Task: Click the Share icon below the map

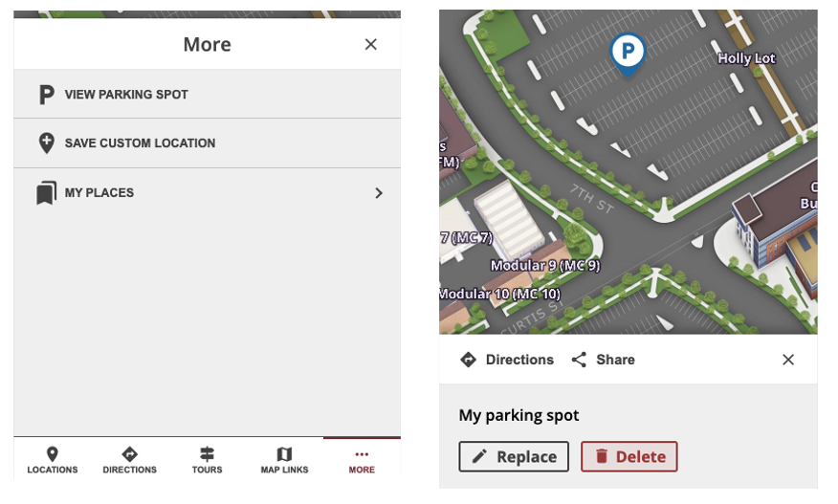Action: point(579,360)
